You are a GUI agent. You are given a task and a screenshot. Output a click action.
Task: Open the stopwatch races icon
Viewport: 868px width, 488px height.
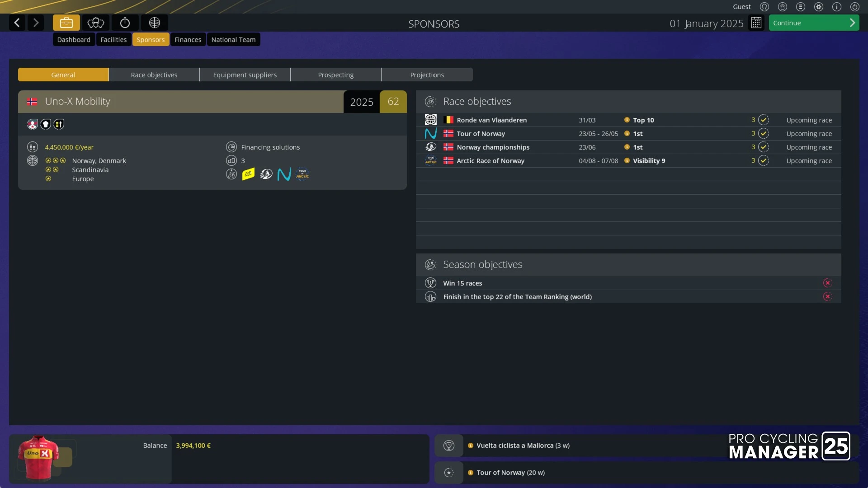(x=125, y=23)
